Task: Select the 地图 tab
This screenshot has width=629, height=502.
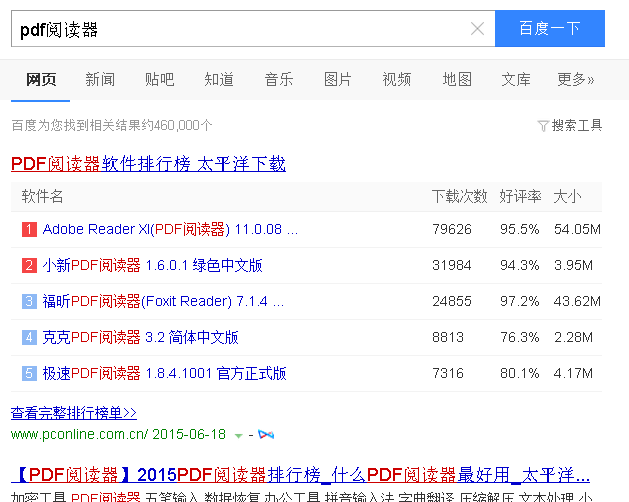Action: pyautogui.click(x=457, y=79)
